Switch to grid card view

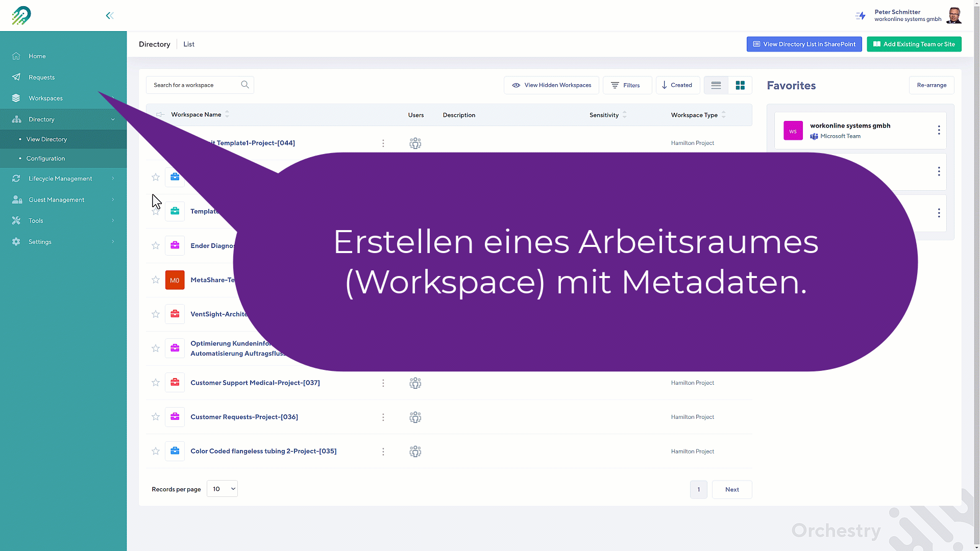click(740, 85)
